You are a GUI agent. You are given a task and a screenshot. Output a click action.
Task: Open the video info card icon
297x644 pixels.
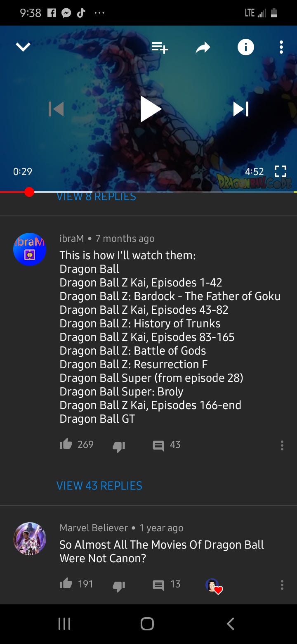click(246, 48)
